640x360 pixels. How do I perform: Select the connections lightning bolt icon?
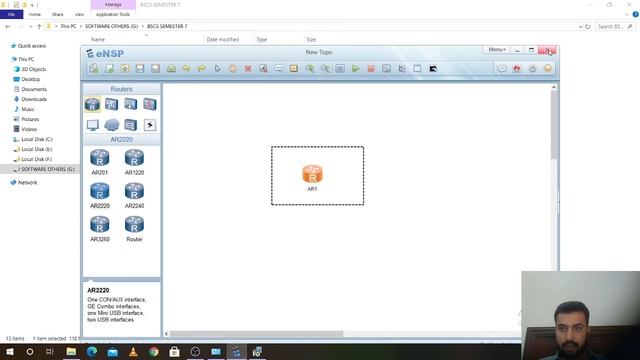pyautogui.click(x=150, y=125)
